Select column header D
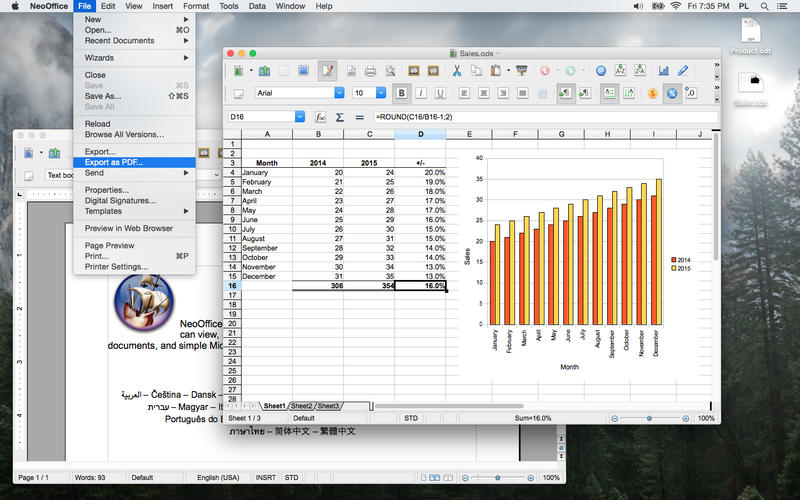The height and width of the screenshot is (500, 800). [420, 134]
